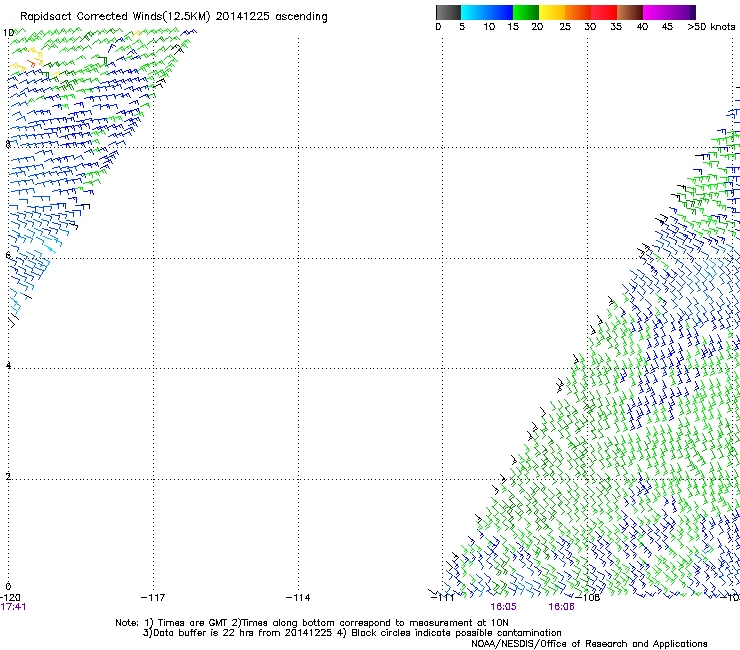Click the '25' label under the color bar
The width and height of the screenshot is (740, 650).
coord(565,27)
